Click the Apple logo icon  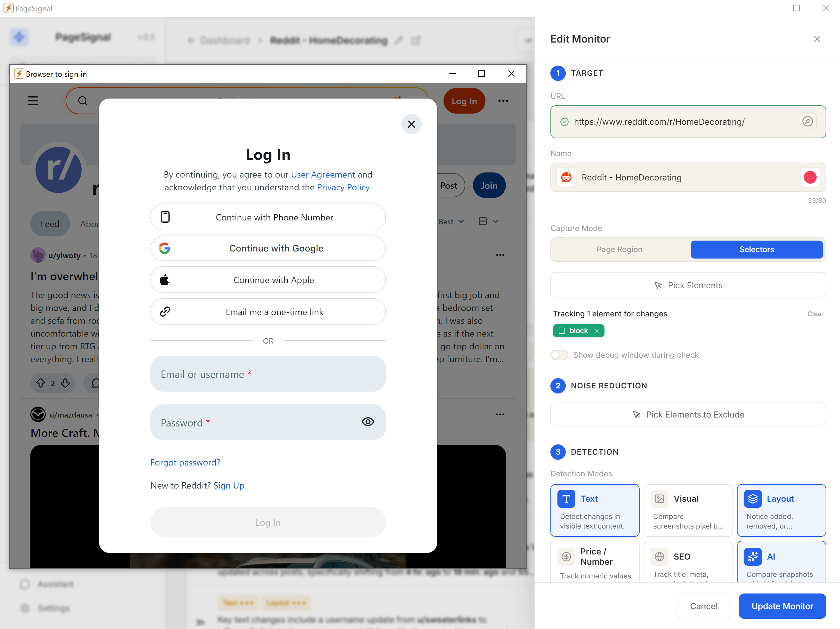(164, 280)
